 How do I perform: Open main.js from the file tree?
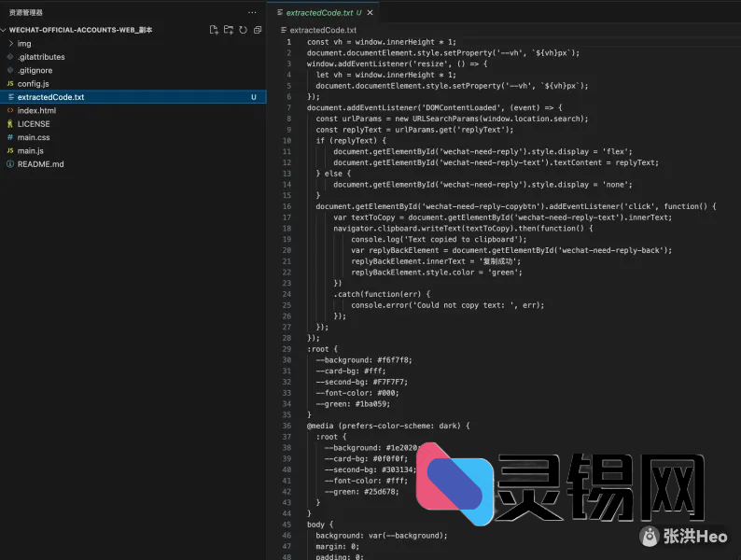(31, 151)
